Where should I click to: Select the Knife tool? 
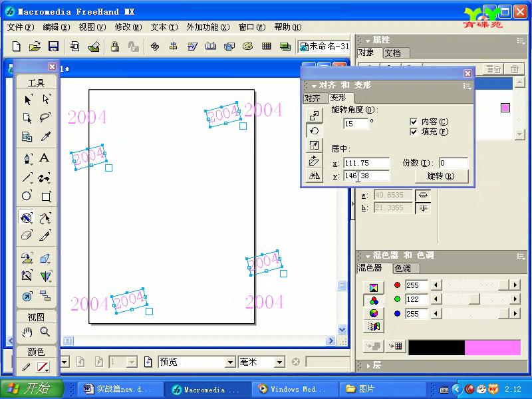[45, 235]
